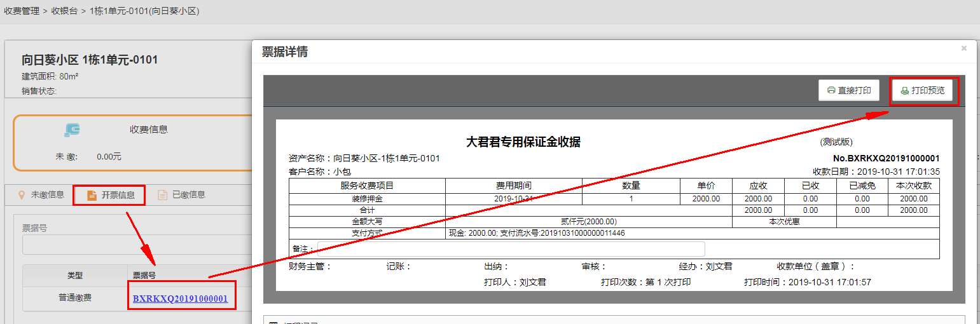Screen dimensions: 980x324
Task: Click receipt number No.BXRKXQ20191000001
Action: (x=886, y=158)
